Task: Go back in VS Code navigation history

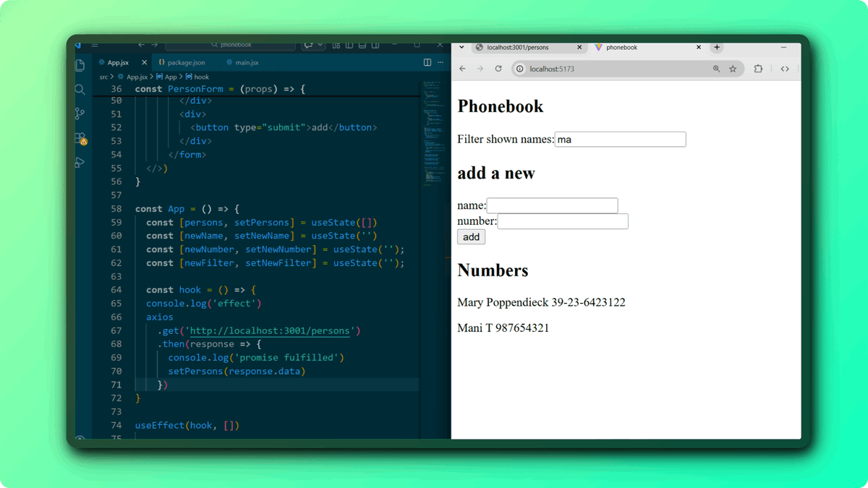Action: (x=141, y=45)
